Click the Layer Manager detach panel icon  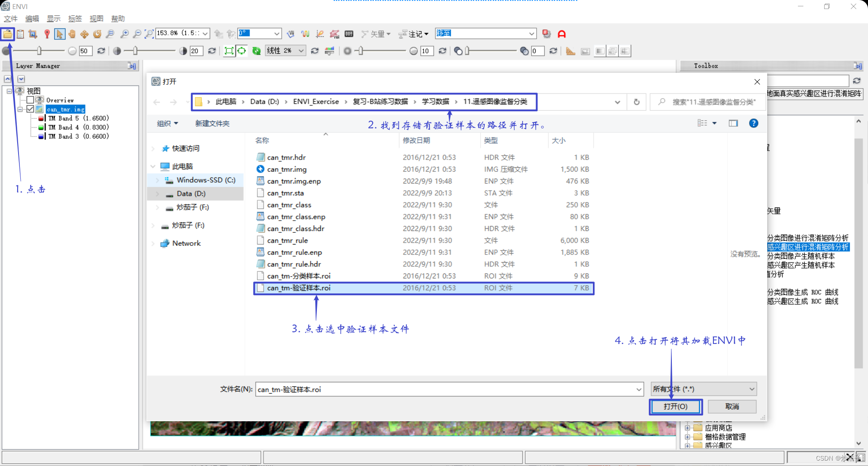[132, 66]
